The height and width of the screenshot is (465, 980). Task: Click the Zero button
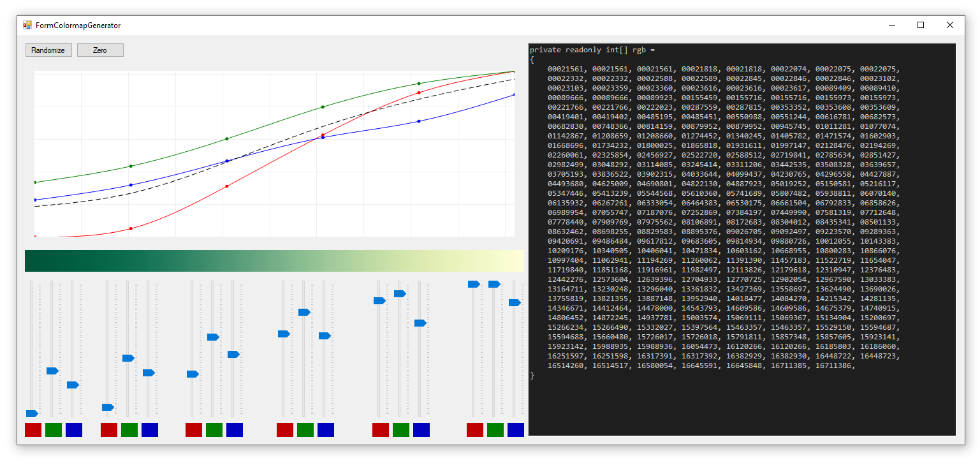pos(100,50)
